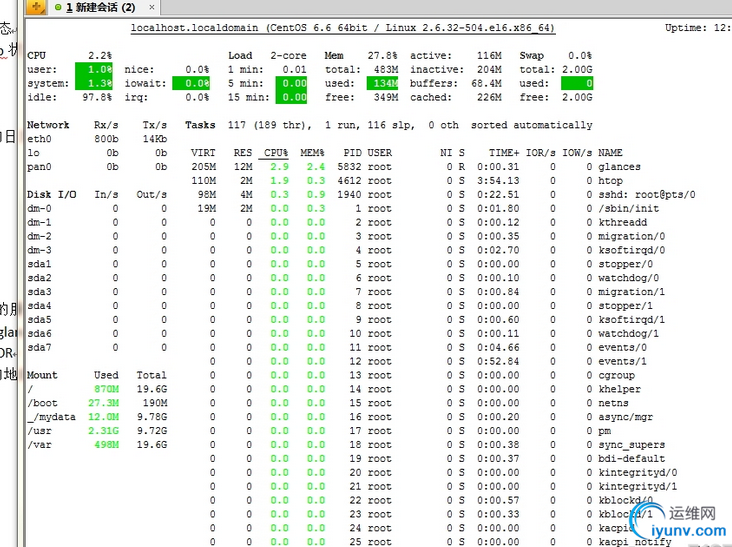Click the kintegrityd/0 process name

pyautogui.click(x=638, y=473)
